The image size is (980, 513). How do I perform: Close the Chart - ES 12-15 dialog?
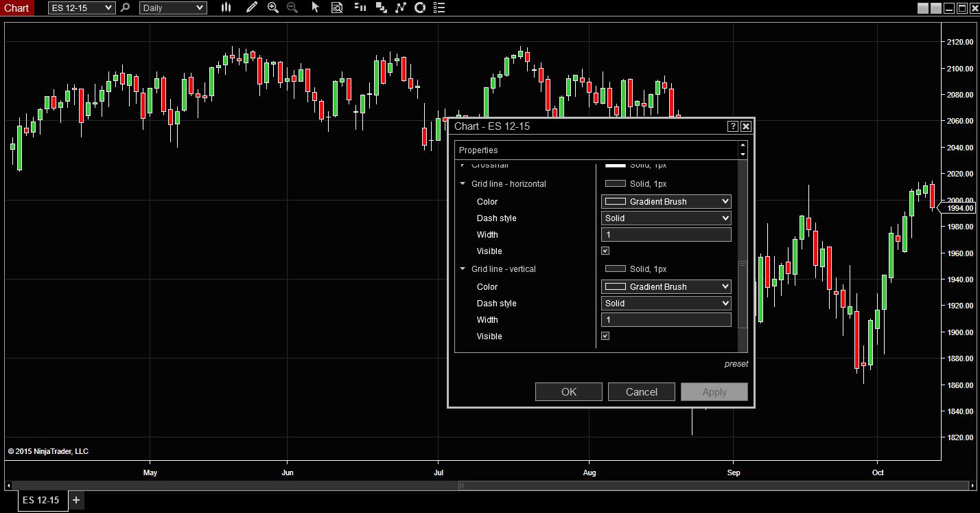[x=746, y=126]
